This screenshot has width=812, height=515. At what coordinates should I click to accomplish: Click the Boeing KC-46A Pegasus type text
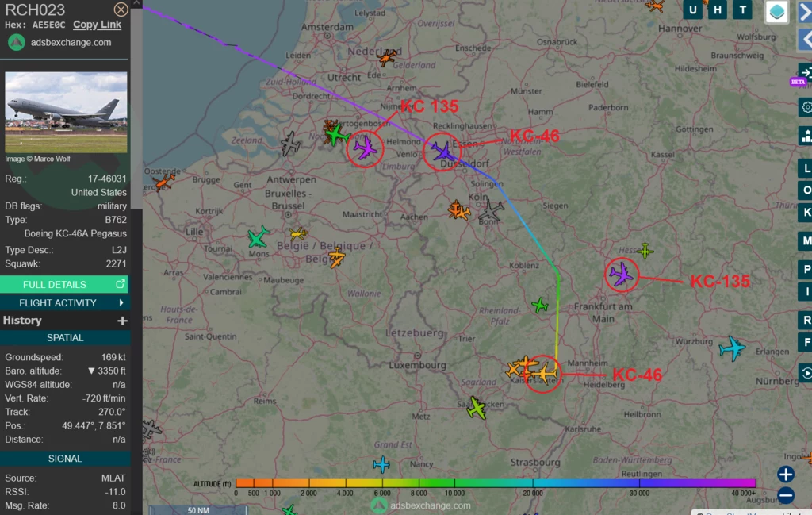(x=75, y=233)
